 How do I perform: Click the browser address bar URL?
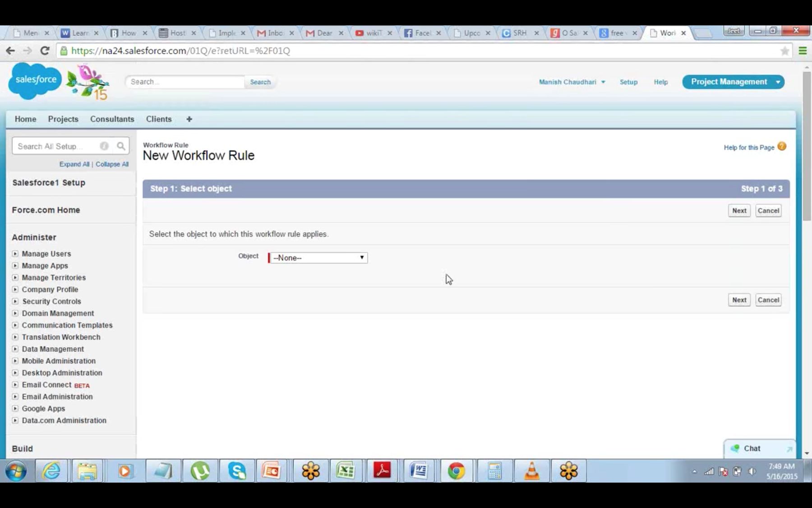pos(180,51)
